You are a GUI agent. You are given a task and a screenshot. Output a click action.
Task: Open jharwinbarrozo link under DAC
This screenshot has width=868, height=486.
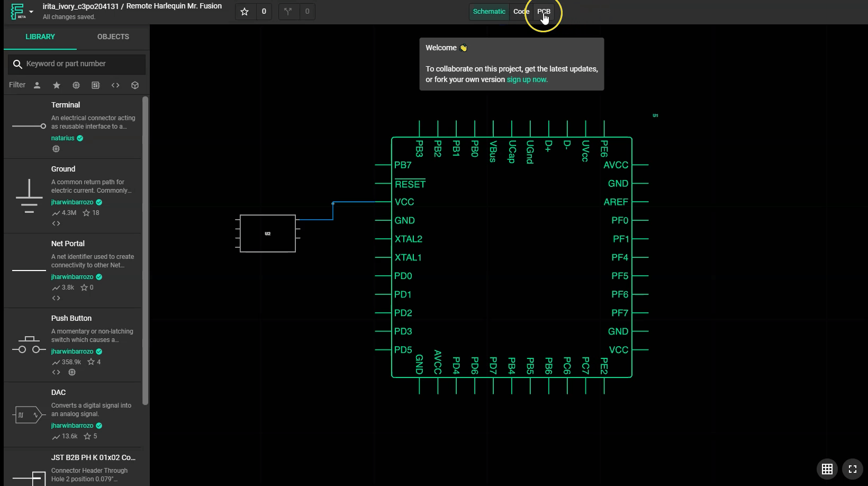[x=72, y=426]
